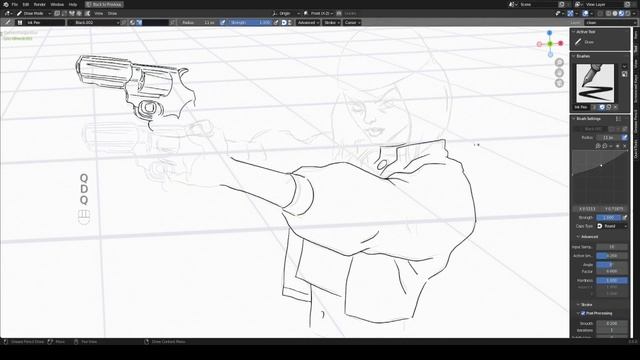Switch to rendered shading icon

[x=627, y=13]
